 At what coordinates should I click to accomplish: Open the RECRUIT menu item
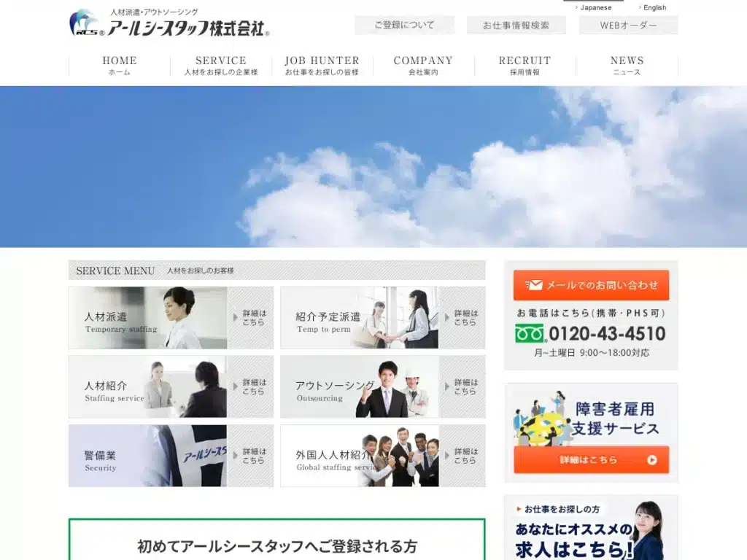525,65
